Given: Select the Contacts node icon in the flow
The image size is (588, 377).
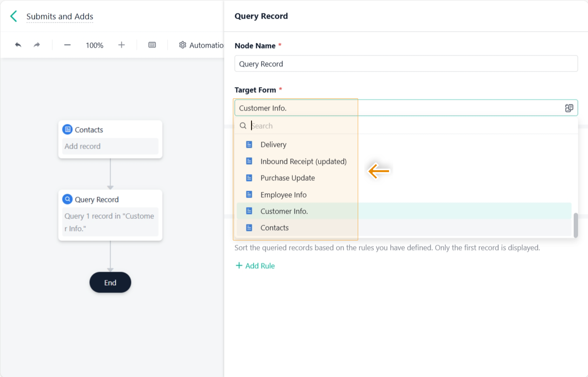Looking at the screenshot, I should 67,129.
